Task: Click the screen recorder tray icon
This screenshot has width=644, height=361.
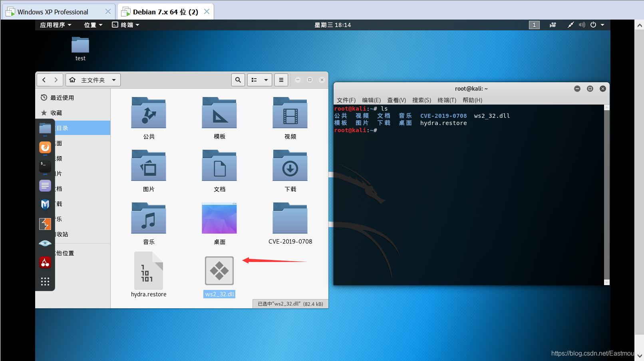Action: tap(553, 25)
